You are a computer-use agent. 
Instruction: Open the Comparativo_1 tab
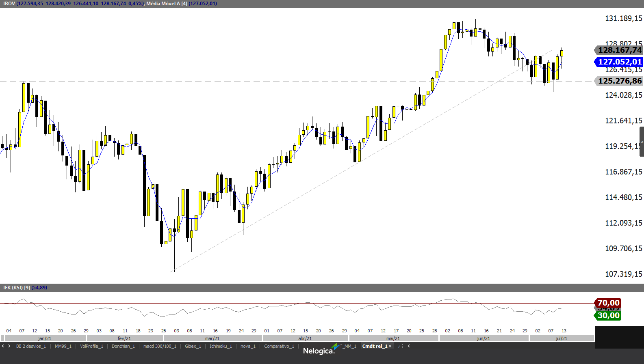point(279,346)
